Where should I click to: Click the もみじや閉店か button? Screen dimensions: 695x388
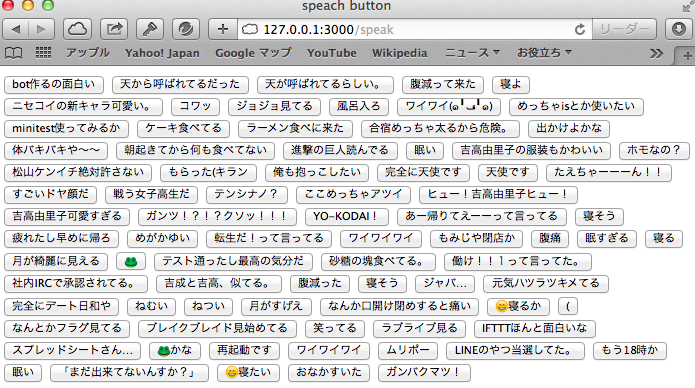coord(476,239)
